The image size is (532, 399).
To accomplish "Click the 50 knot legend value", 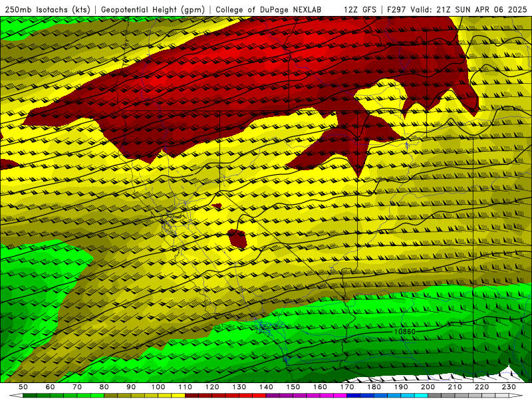I will tap(23, 387).
